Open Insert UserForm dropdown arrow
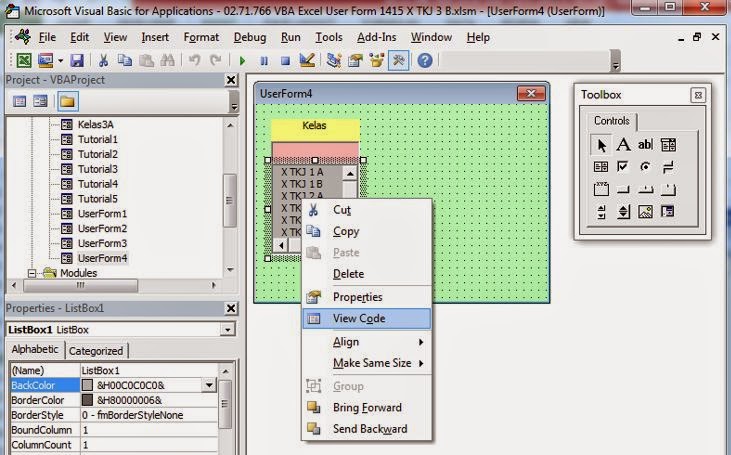 (60, 61)
